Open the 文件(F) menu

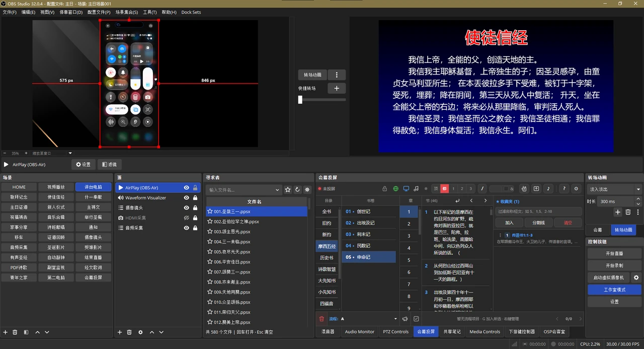tap(10, 12)
